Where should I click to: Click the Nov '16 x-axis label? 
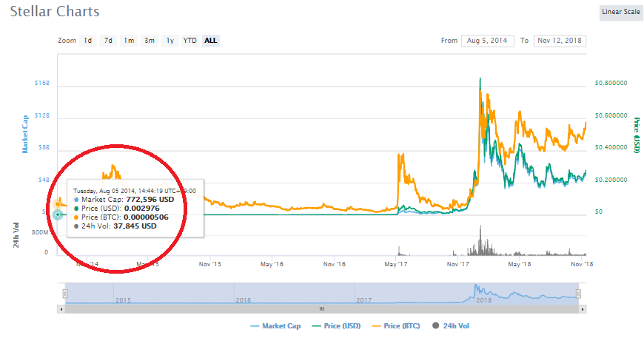click(x=335, y=264)
